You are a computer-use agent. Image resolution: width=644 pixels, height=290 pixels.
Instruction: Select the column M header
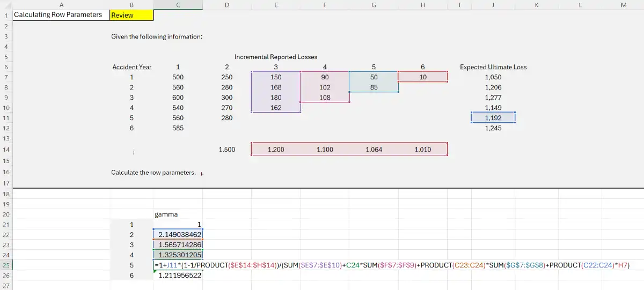tap(623, 5)
